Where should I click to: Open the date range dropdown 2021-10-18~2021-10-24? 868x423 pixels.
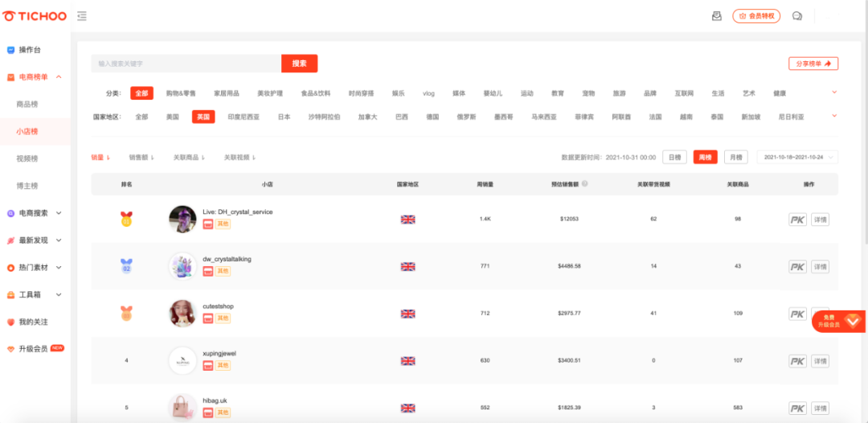pos(808,158)
